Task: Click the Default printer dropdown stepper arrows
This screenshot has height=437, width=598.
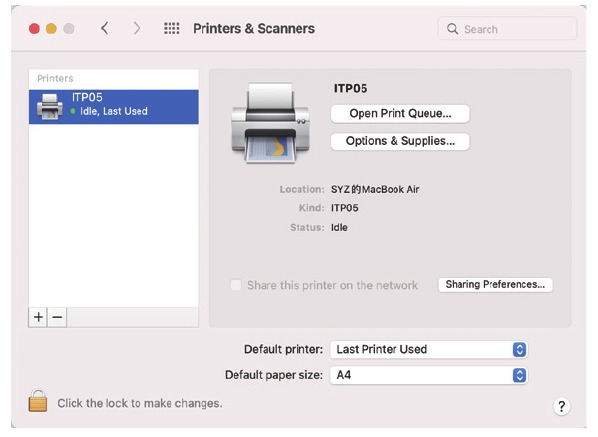Action: click(x=519, y=349)
